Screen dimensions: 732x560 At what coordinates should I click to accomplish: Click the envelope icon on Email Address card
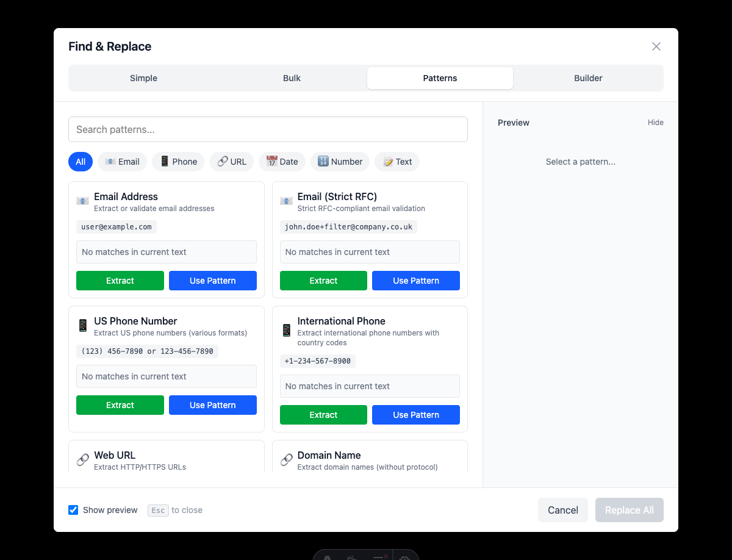point(82,200)
